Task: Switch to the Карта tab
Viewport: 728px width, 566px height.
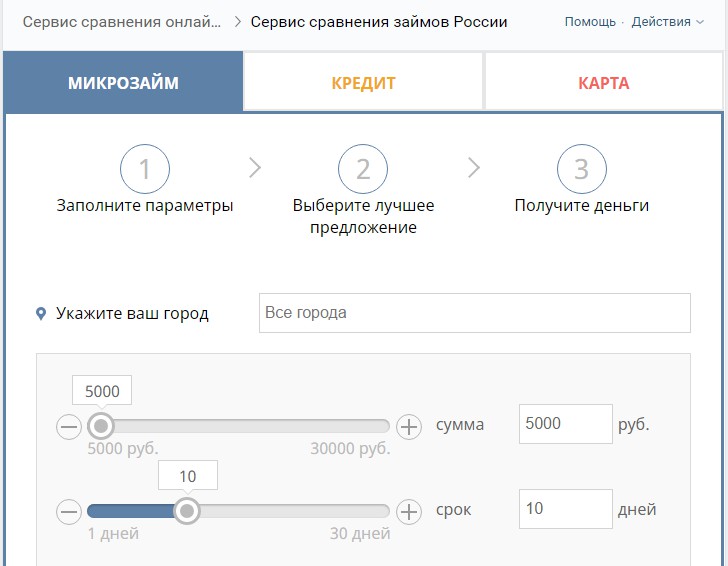Action: tap(604, 83)
